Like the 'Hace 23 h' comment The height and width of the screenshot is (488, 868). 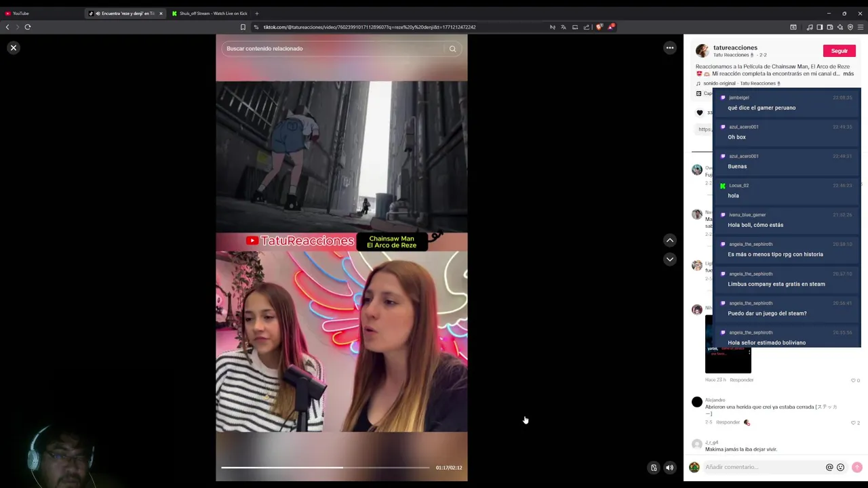pyautogui.click(x=853, y=380)
